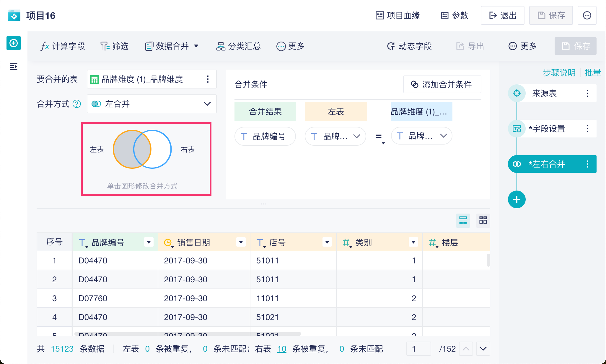606x364 pixels.
Task: Click the collapse sidebar list icon
Action: pos(14,67)
